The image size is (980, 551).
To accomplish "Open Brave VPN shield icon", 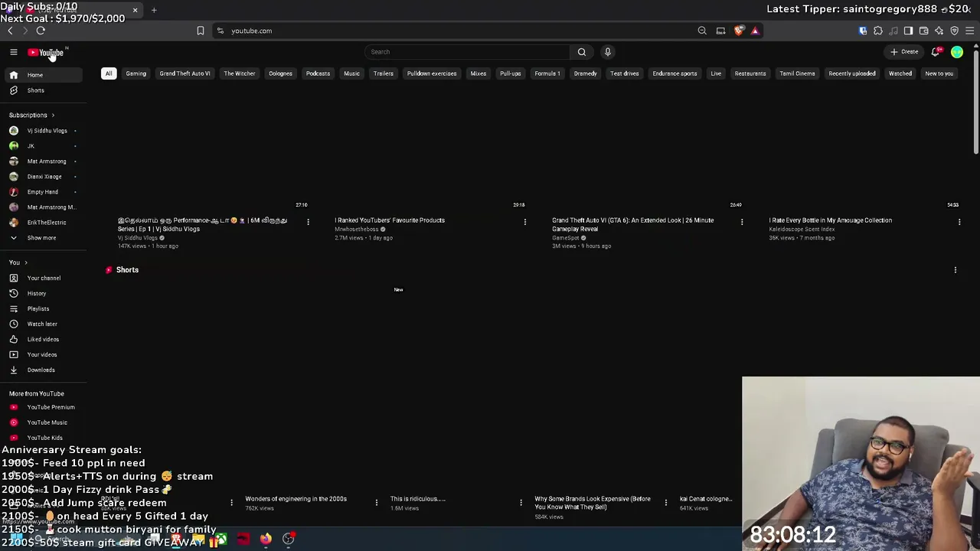I will [x=954, y=31].
